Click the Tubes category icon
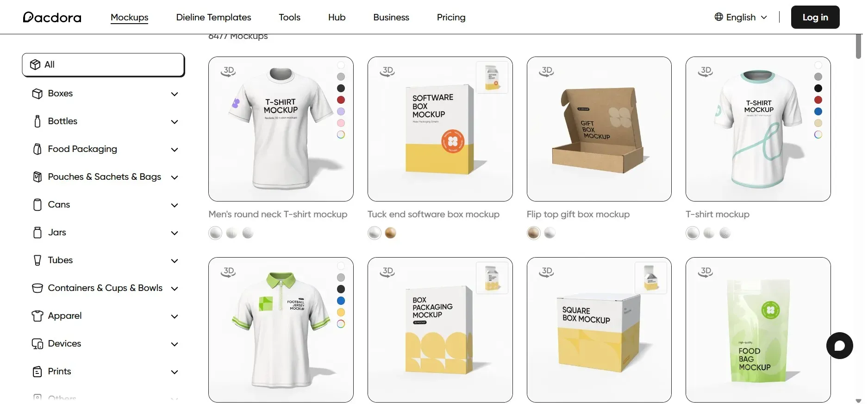Screen dimensions: 868x404 pyautogui.click(x=37, y=260)
